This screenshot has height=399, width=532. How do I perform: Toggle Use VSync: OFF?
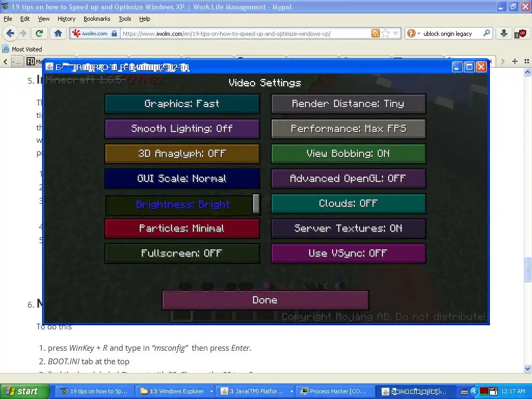[349, 254]
